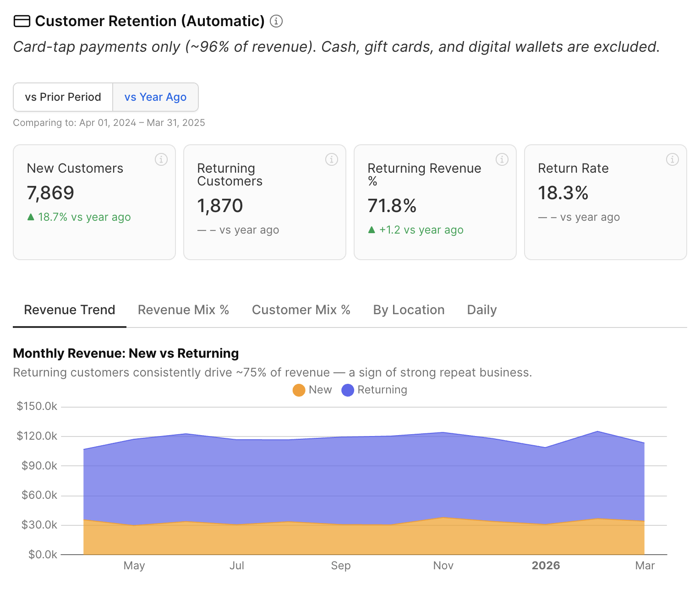Screen dimensions: 700x589
Task: Open info icon on Returning Customers card
Action: click(x=332, y=159)
